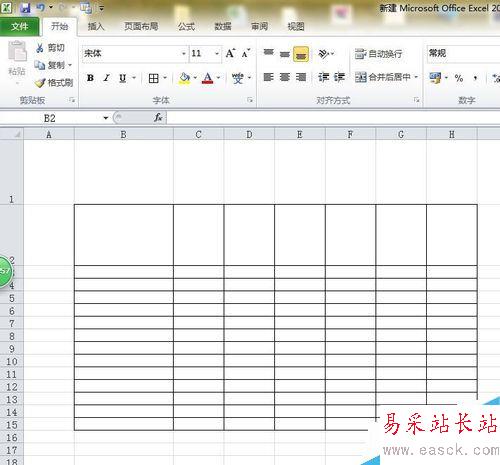Increase font size with the large A
The width and height of the screenshot is (500, 465).
230,53
